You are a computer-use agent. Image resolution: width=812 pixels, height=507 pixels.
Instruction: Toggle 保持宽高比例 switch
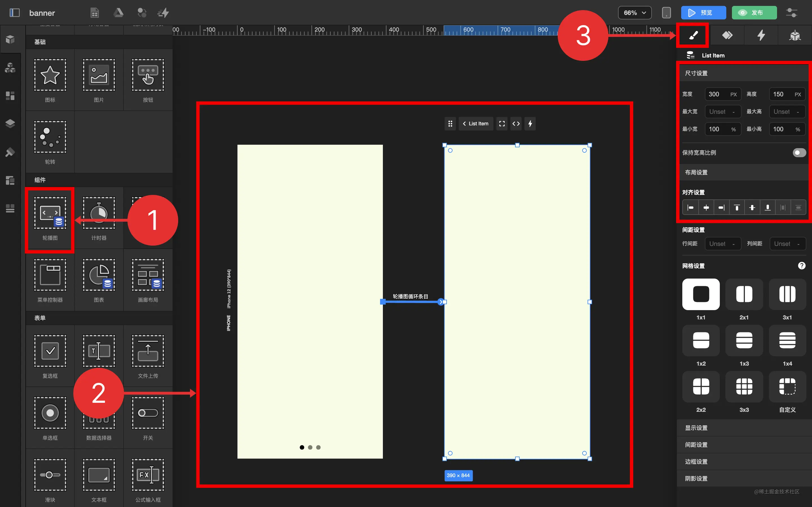click(x=799, y=153)
